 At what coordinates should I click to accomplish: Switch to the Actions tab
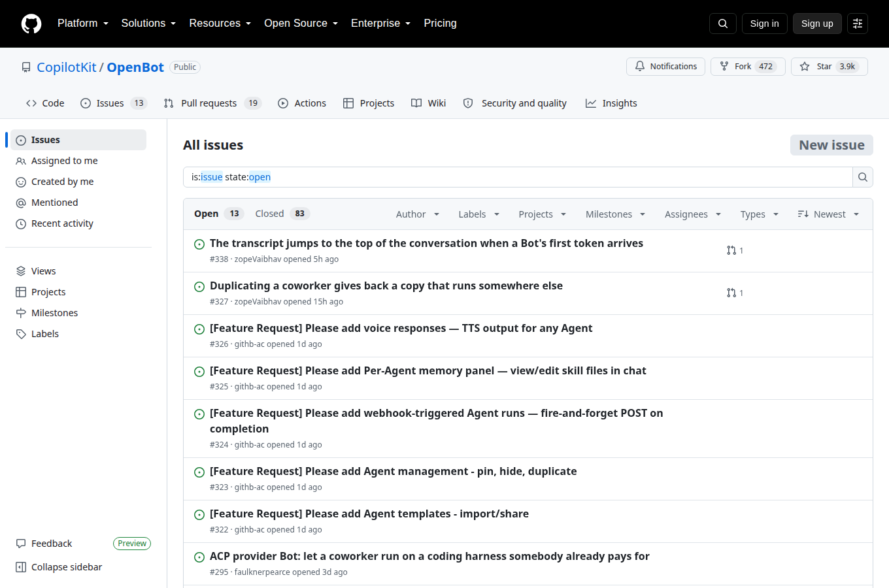pos(302,103)
